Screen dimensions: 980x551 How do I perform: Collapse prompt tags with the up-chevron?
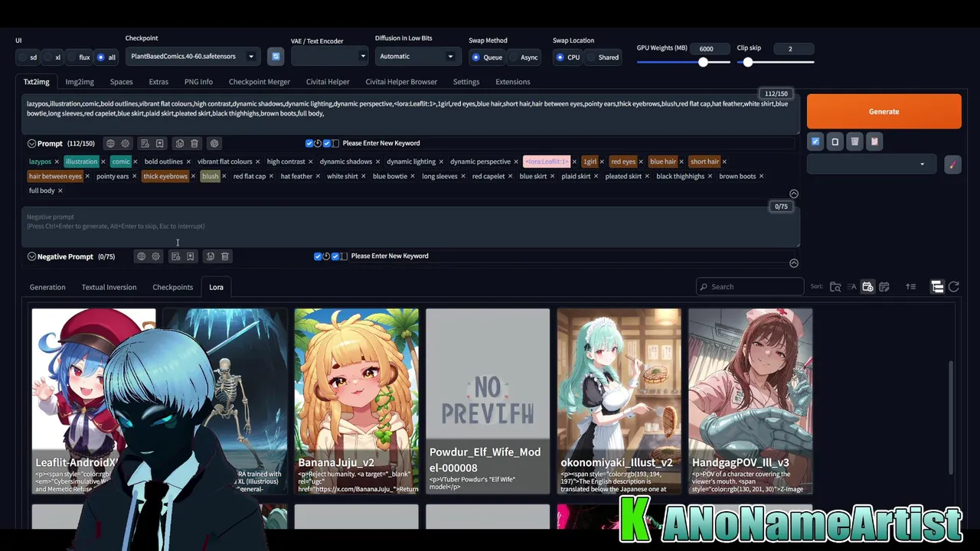(x=794, y=194)
